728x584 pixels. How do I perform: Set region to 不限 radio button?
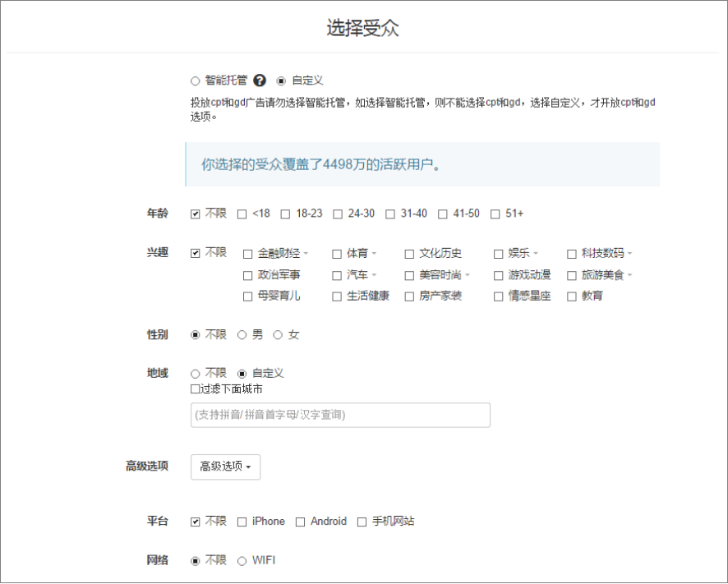196,374
